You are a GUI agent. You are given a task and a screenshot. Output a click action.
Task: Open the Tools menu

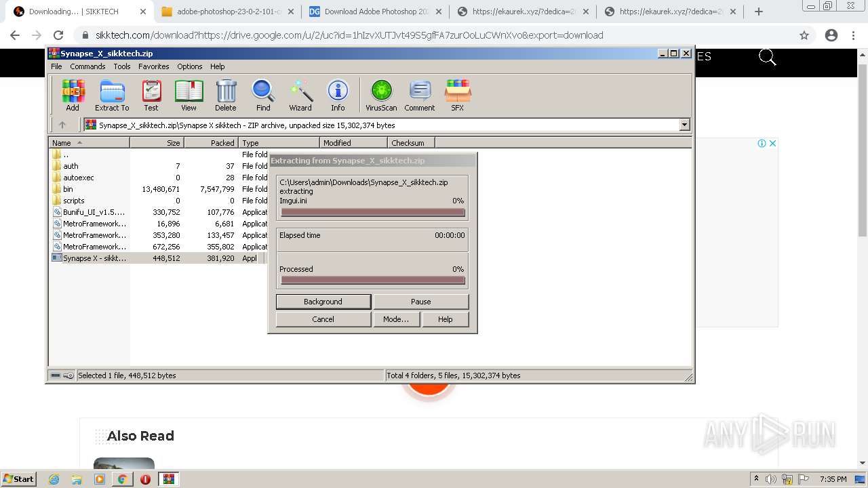(x=122, y=66)
